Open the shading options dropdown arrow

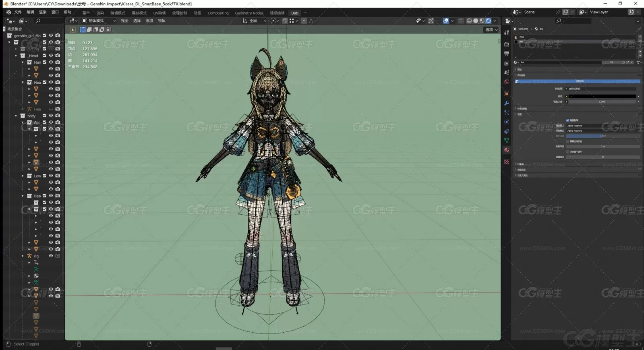[495, 21]
